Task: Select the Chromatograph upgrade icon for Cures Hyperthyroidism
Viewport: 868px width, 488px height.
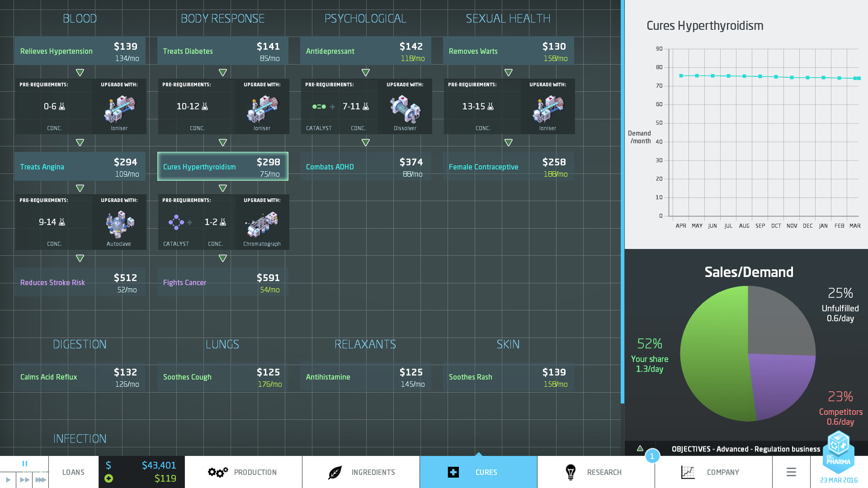Action: 262,223
